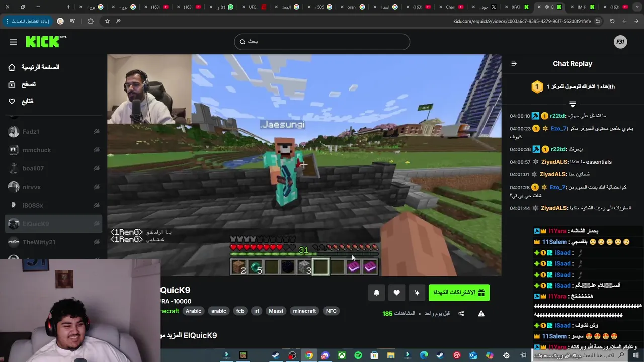Click r22td username at 04:00:10
The height and width of the screenshot is (362, 644).
click(x=558, y=116)
